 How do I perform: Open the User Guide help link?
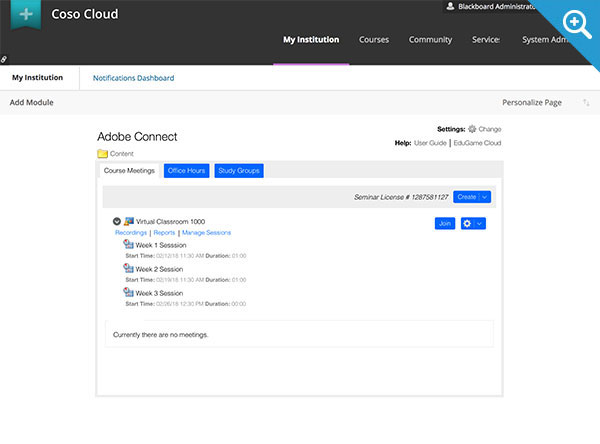(x=430, y=143)
